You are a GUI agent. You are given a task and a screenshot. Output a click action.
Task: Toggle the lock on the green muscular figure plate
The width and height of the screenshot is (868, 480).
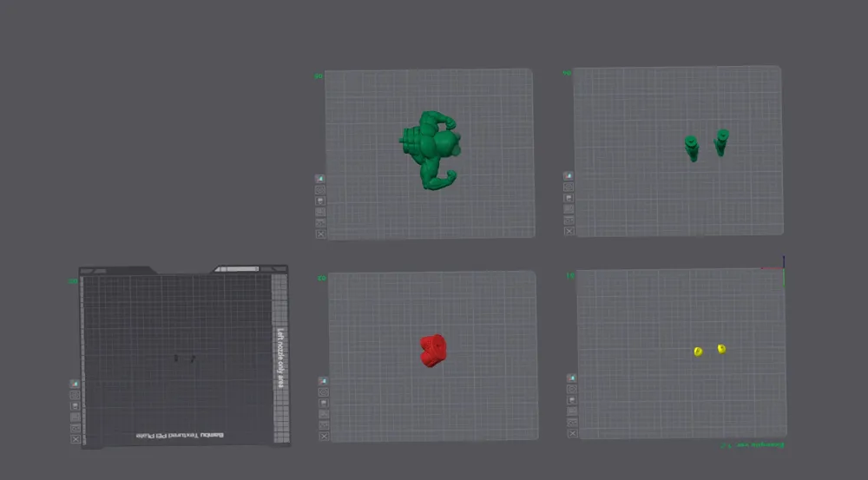tap(320, 201)
